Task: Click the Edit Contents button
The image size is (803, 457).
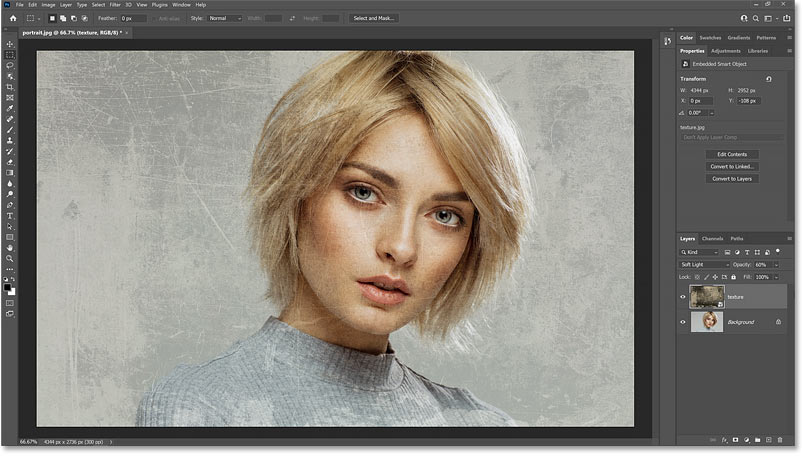Action: point(732,154)
